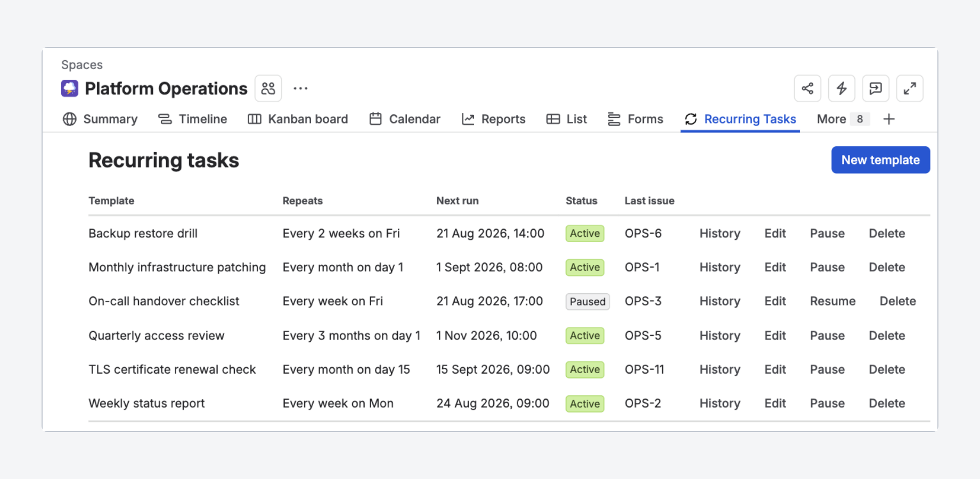Click the Repeats column header
Screen dimensions: 980x479
point(303,201)
